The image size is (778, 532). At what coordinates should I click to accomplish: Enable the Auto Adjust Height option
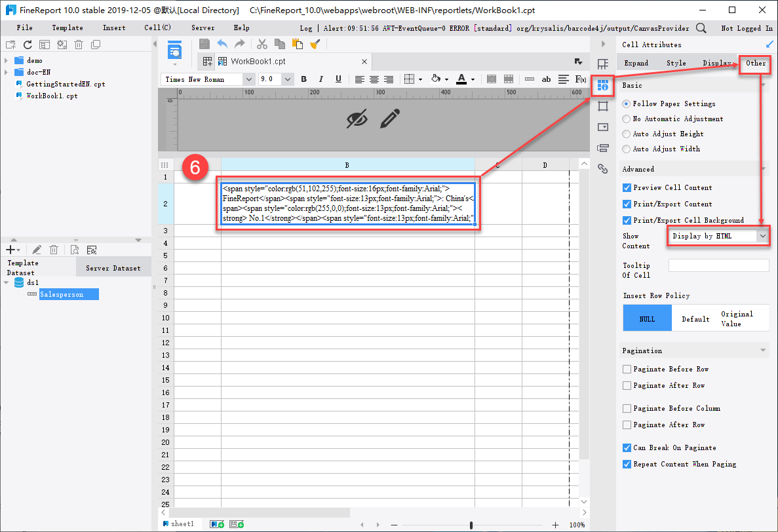(x=627, y=134)
